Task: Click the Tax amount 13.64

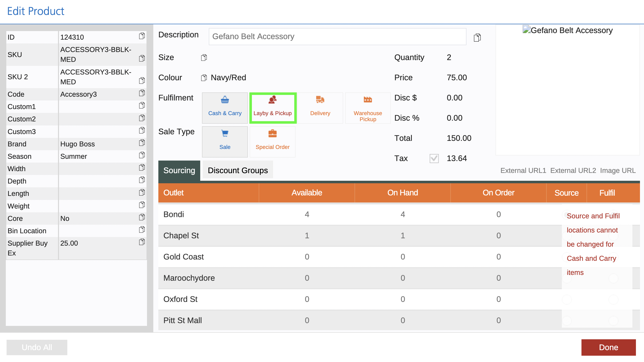Action: pos(457,159)
